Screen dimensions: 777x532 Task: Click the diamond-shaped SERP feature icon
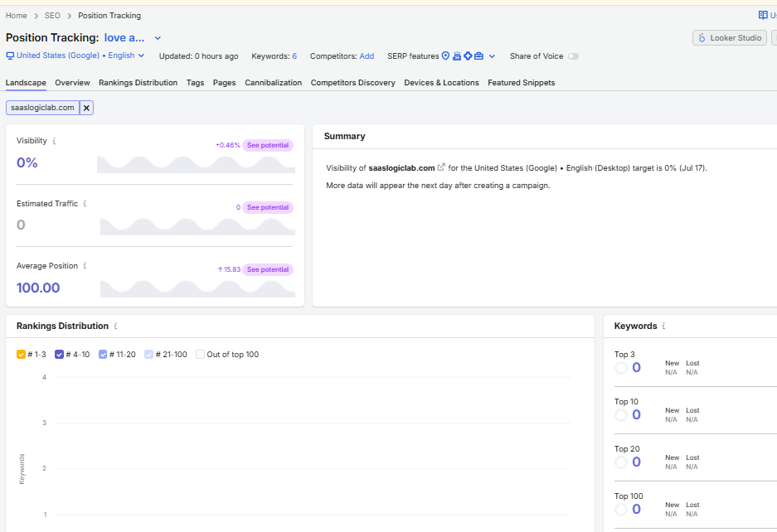click(468, 56)
